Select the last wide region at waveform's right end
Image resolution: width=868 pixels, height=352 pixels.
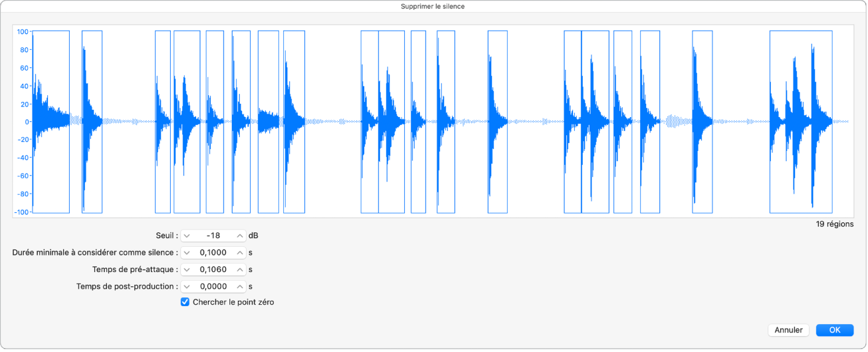pos(800,166)
